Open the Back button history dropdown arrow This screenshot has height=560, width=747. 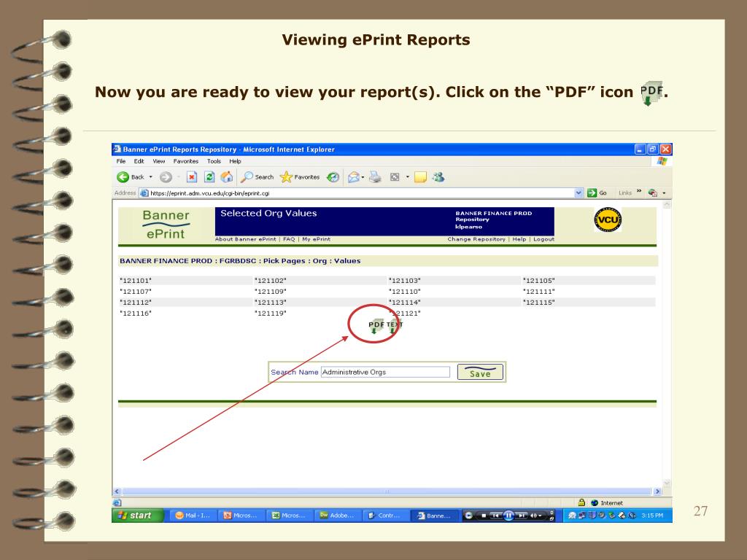point(150,177)
